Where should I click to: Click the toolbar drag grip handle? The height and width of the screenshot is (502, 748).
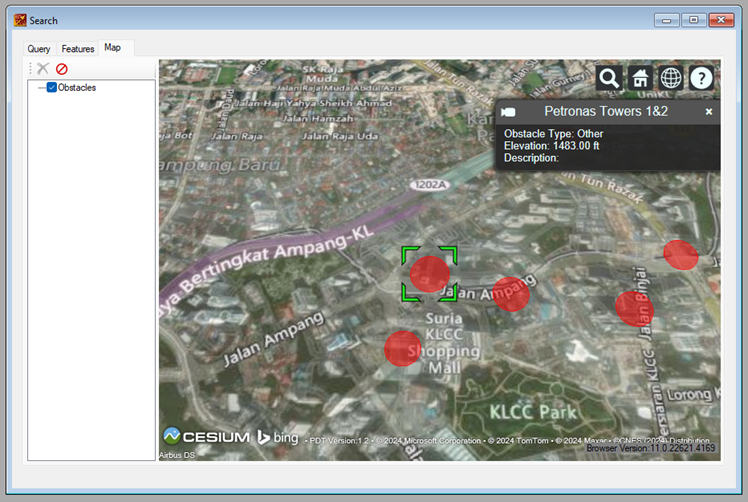click(31, 69)
